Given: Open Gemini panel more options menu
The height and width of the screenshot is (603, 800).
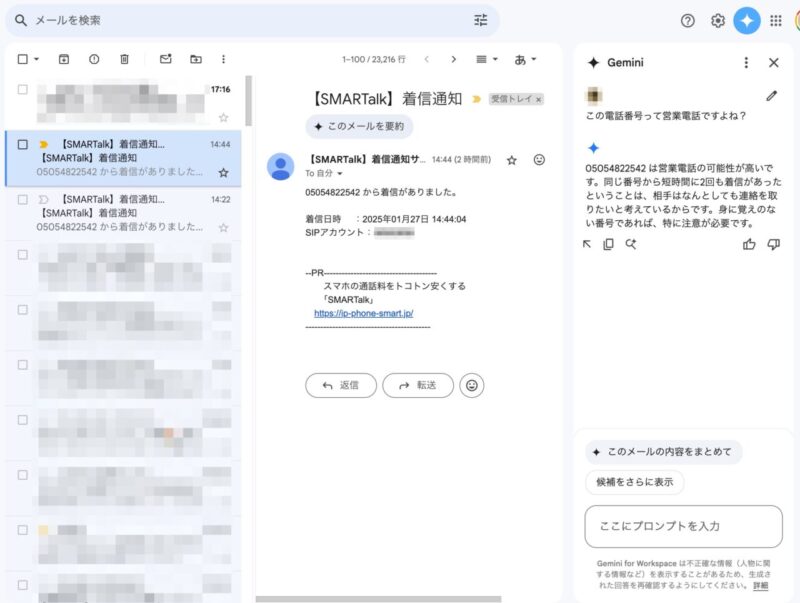Looking at the screenshot, I should click(x=746, y=63).
